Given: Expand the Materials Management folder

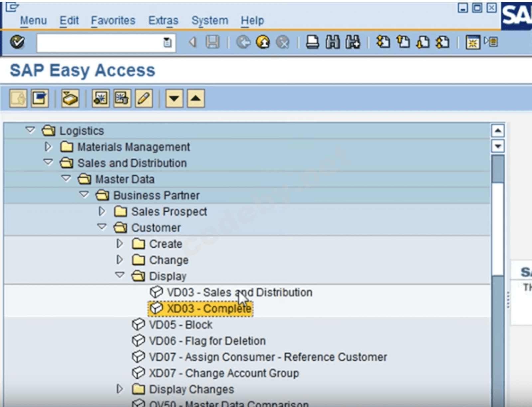Looking at the screenshot, I should coord(49,146).
